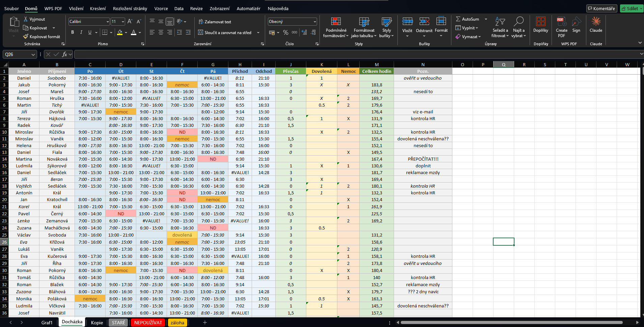This screenshot has height=327, width=644.
Task: Open the font name Calibri dropdown
Action: coord(108,22)
